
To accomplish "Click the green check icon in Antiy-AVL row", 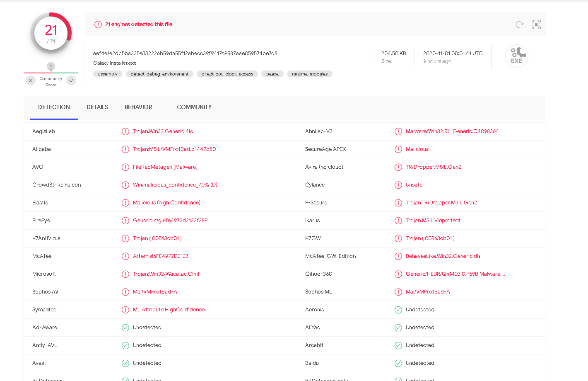I will [125, 345].
